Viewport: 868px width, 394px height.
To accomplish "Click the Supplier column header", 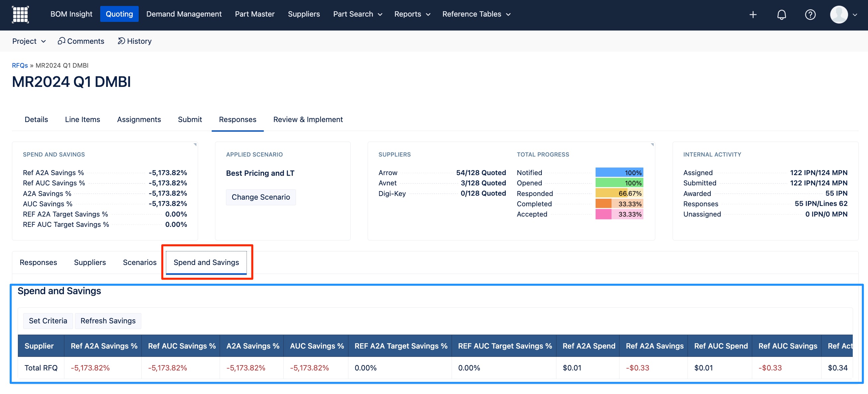I will (x=41, y=346).
